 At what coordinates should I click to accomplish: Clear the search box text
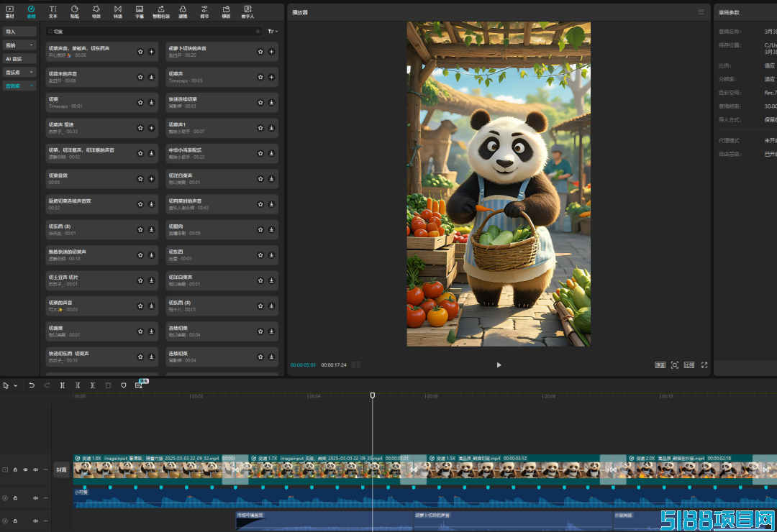(x=258, y=31)
